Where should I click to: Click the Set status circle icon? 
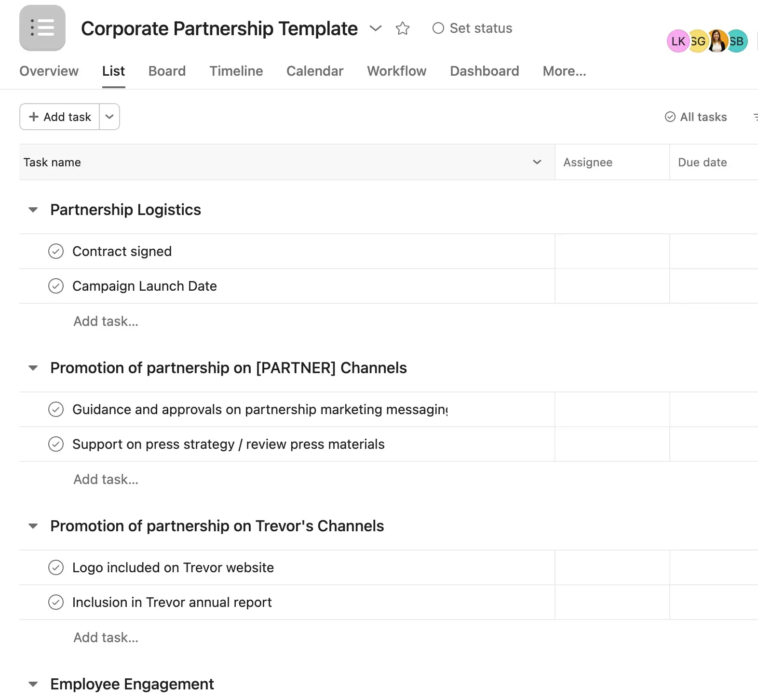click(438, 28)
